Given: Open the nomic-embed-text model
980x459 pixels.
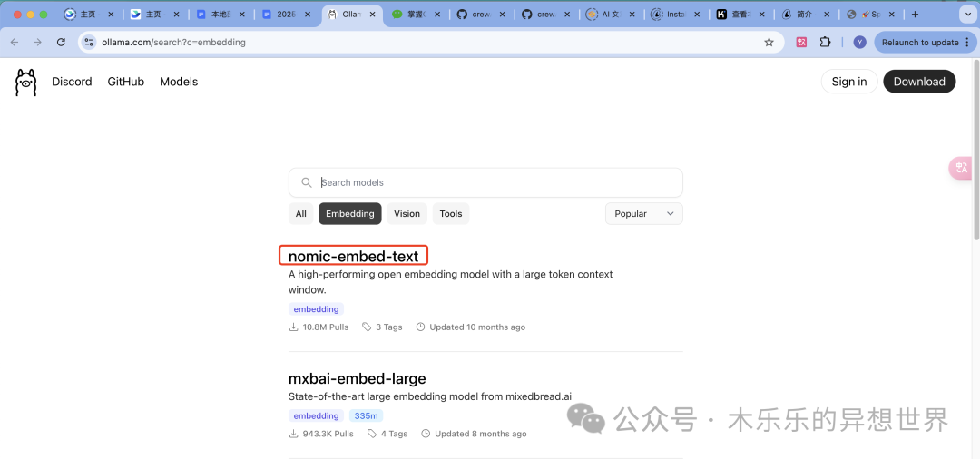Looking at the screenshot, I should pos(353,256).
